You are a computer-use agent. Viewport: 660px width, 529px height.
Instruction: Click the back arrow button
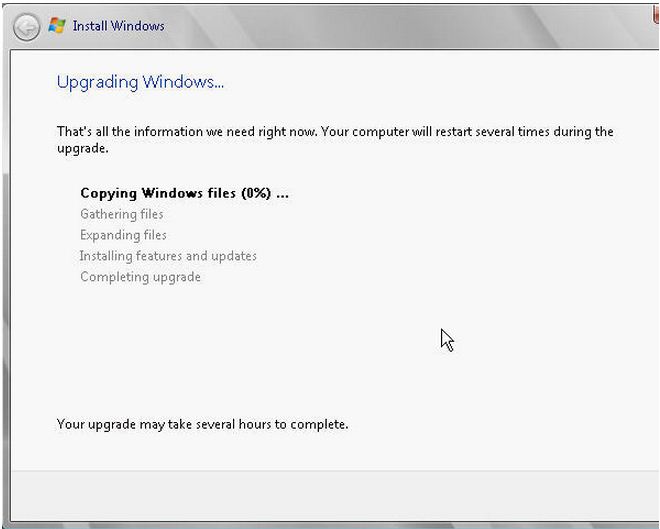27,27
